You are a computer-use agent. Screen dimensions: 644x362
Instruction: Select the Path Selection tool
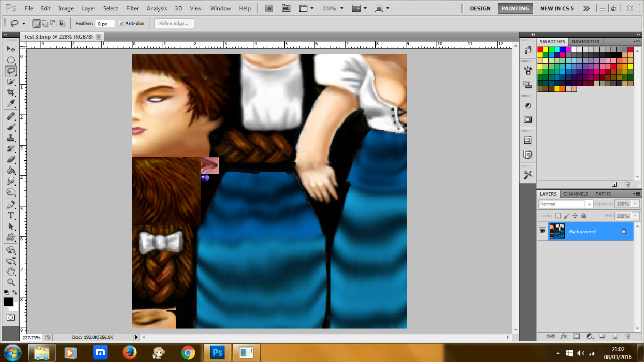tap(10, 226)
